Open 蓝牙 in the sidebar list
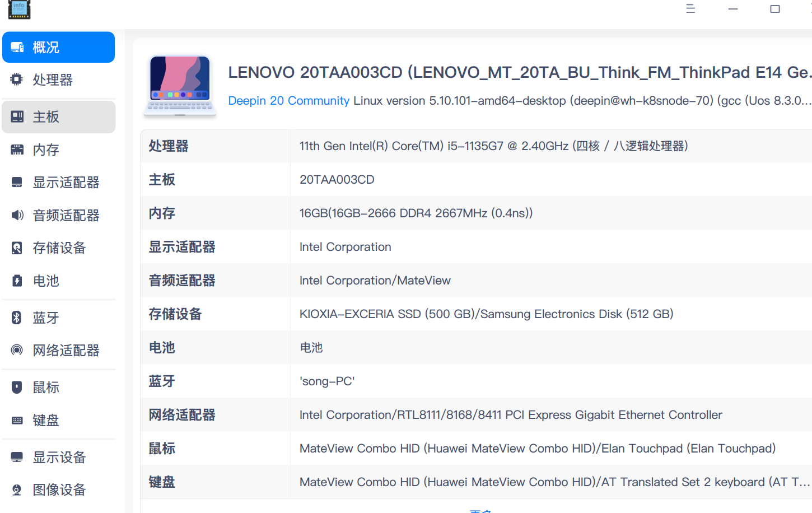 point(58,318)
